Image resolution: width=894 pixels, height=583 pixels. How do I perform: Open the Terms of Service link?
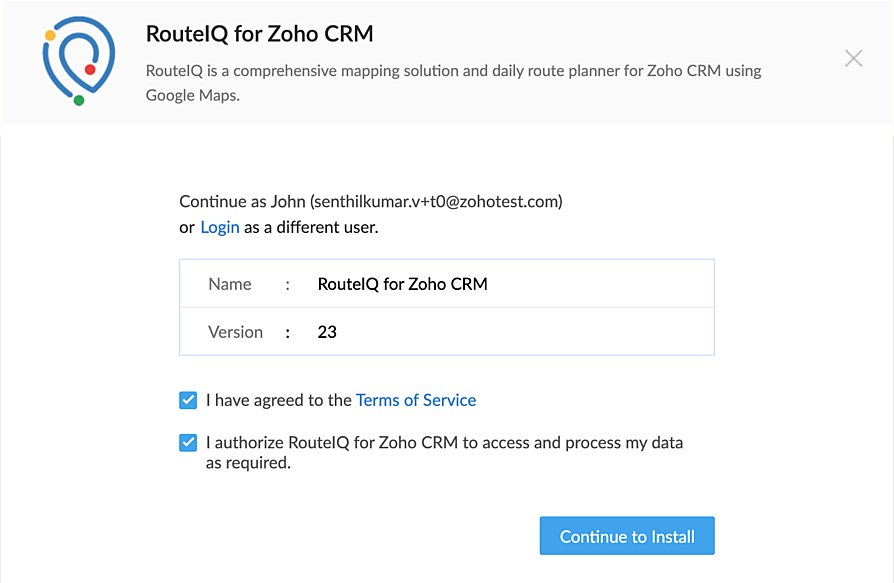pos(416,400)
